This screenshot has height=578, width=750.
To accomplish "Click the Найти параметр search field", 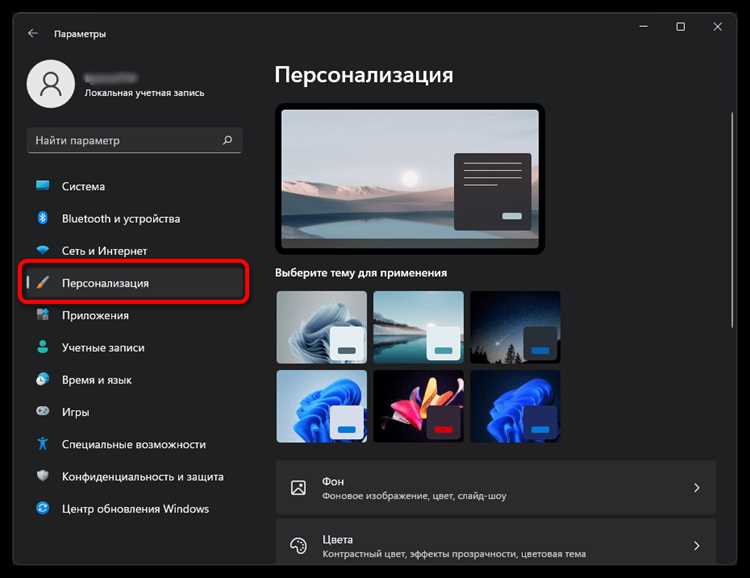I will 134,140.
